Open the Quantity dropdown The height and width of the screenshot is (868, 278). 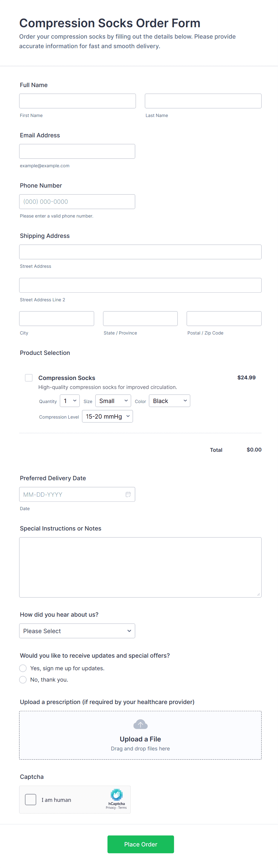[70, 401]
